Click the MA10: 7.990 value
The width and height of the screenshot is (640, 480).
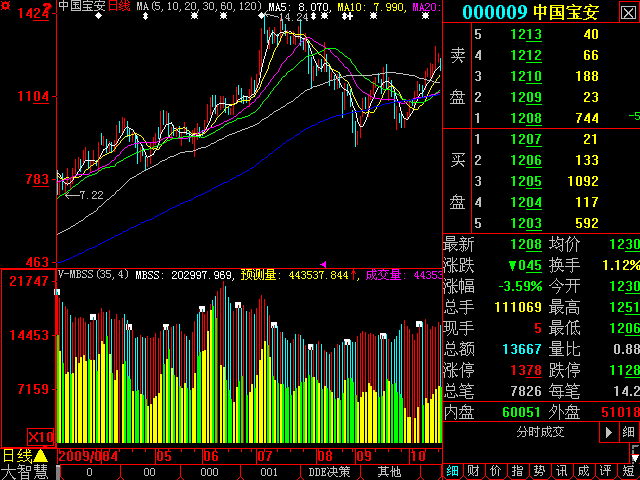click(x=373, y=7)
